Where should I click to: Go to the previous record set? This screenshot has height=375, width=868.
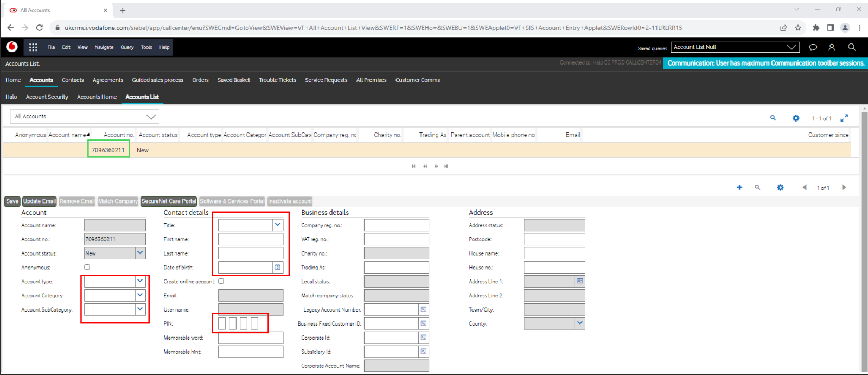pos(425,166)
